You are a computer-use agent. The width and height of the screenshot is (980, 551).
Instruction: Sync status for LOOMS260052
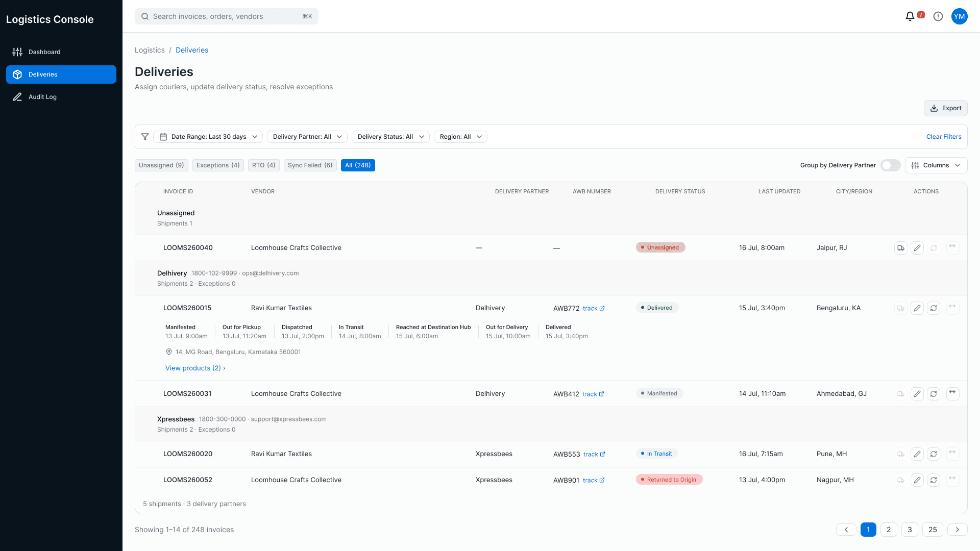tap(934, 480)
